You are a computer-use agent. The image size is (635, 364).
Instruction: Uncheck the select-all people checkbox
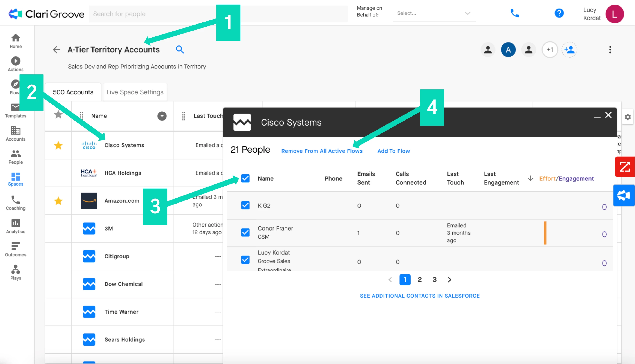click(x=245, y=178)
